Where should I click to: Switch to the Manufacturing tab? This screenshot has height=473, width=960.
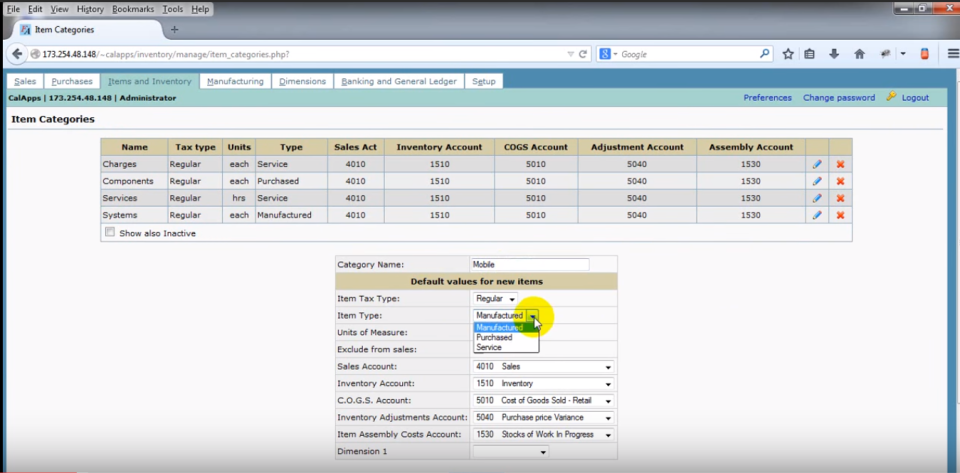235,81
